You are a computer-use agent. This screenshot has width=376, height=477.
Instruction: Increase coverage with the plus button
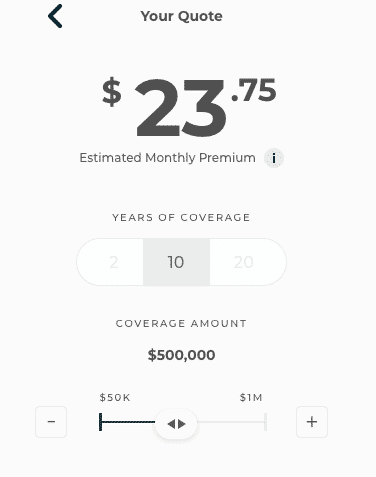(312, 422)
